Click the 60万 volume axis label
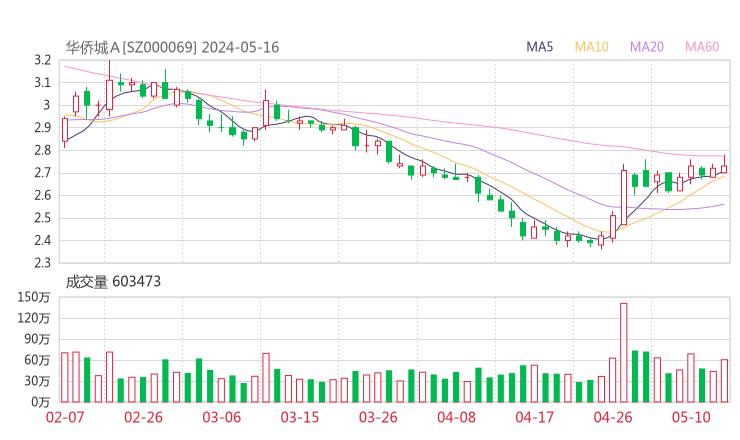 pyautogui.click(x=37, y=360)
